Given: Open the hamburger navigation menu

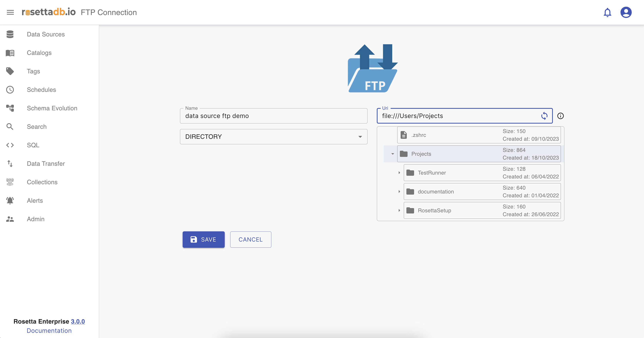Looking at the screenshot, I should tap(10, 12).
